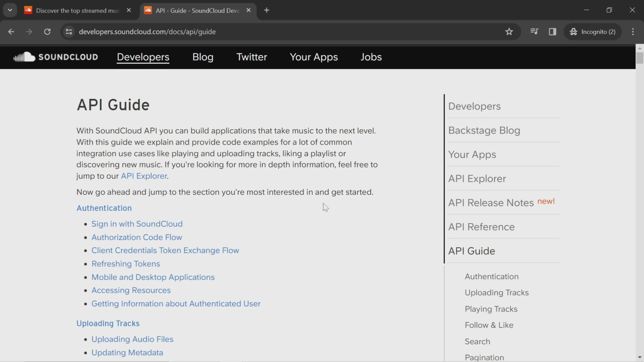Open 'Getting Information about Authenticated User' link

point(176,304)
